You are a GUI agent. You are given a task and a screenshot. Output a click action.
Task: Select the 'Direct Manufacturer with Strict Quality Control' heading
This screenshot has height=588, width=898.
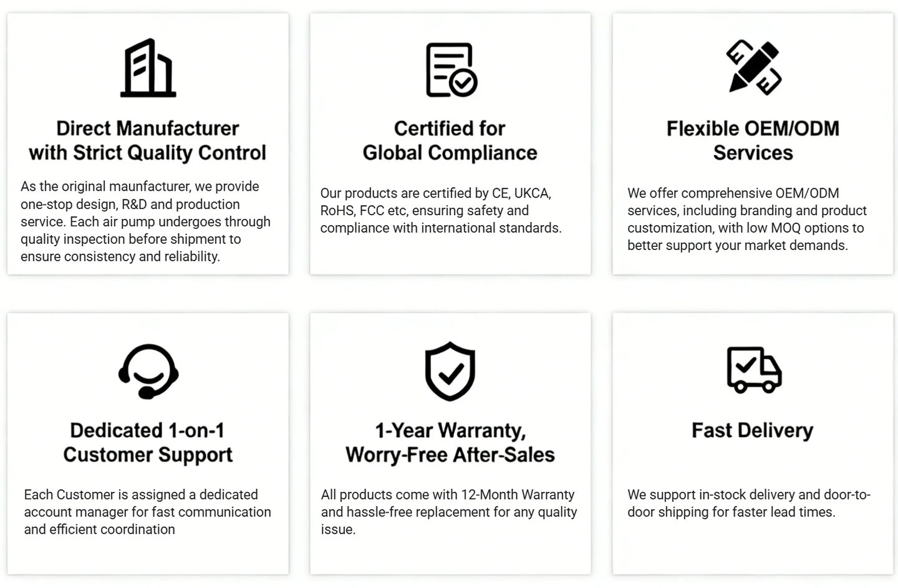pos(148,140)
